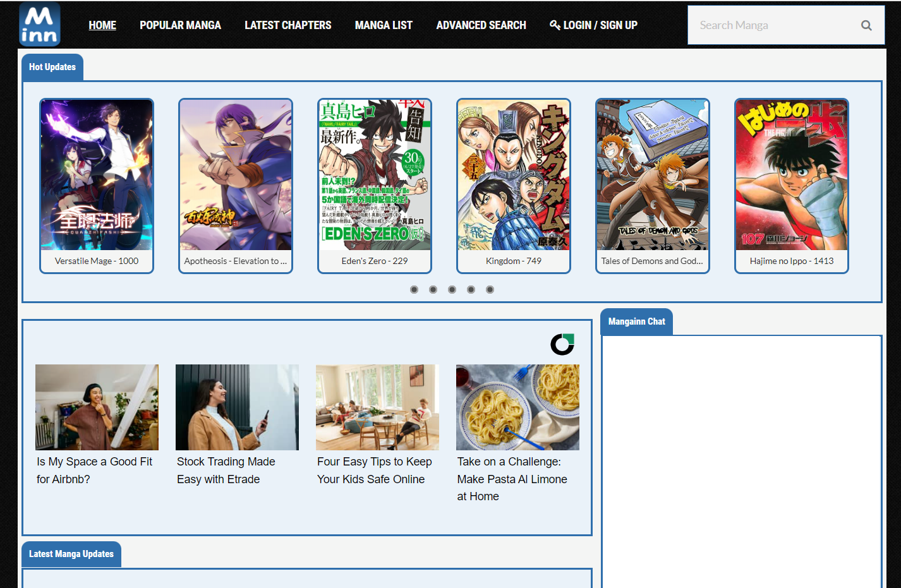The image size is (901, 588).
Task: Open Apotheosis cover thumbnail
Action: coord(236,175)
